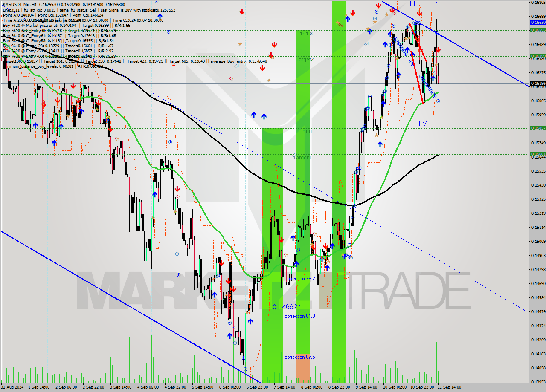Click the 'Buy %10 @ C_Entry61' line
546x392 pixels.
60,35
